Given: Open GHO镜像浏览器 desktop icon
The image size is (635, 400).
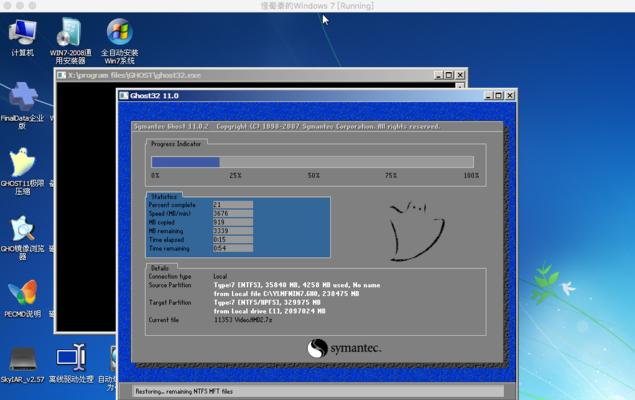Looking at the screenshot, I should (x=22, y=237).
